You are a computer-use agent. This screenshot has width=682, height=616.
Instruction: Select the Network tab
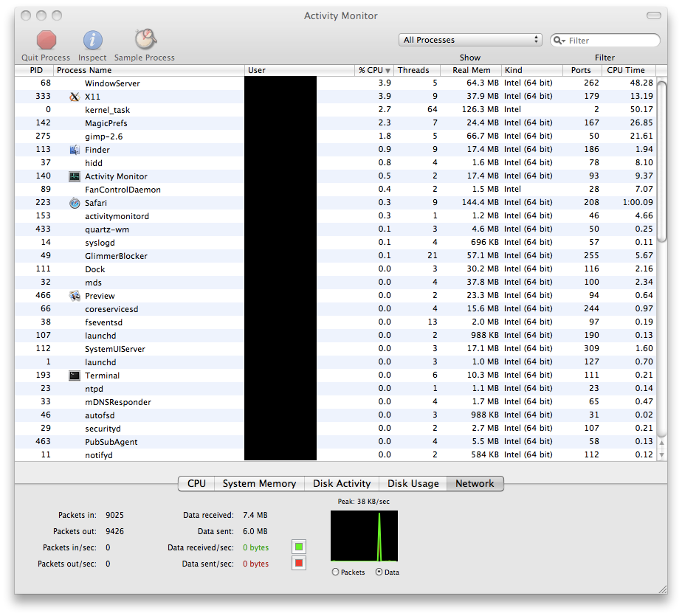coord(475,483)
